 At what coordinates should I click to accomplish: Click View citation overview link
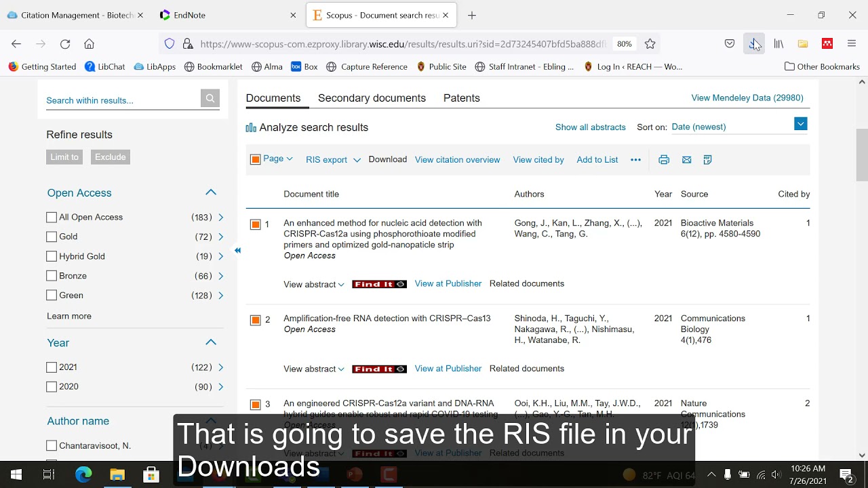(x=458, y=160)
